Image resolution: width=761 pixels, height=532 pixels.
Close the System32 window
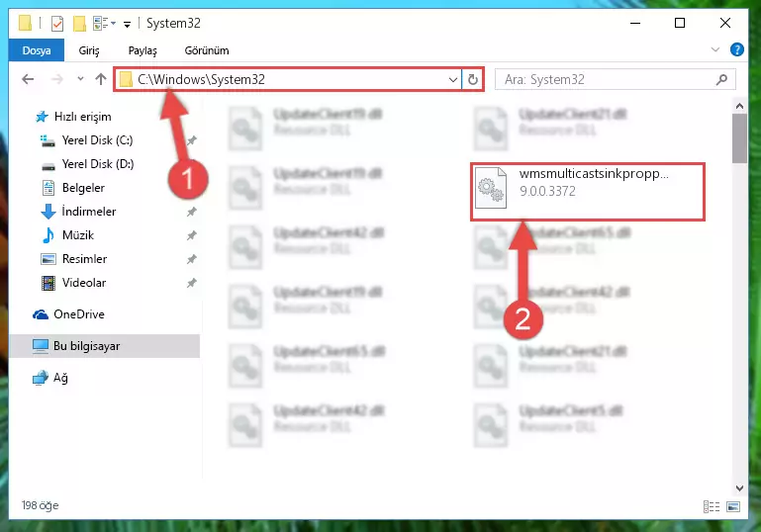(x=725, y=23)
